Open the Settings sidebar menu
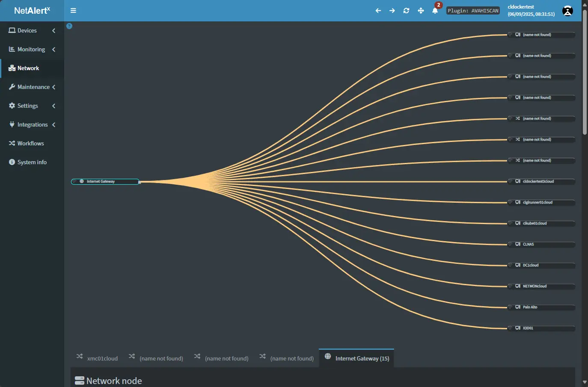The image size is (588, 387). (28, 106)
